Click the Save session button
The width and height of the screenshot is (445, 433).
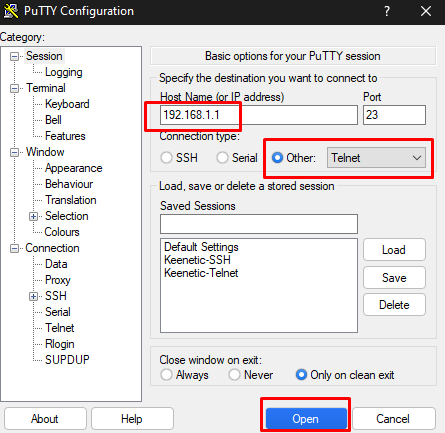click(394, 277)
